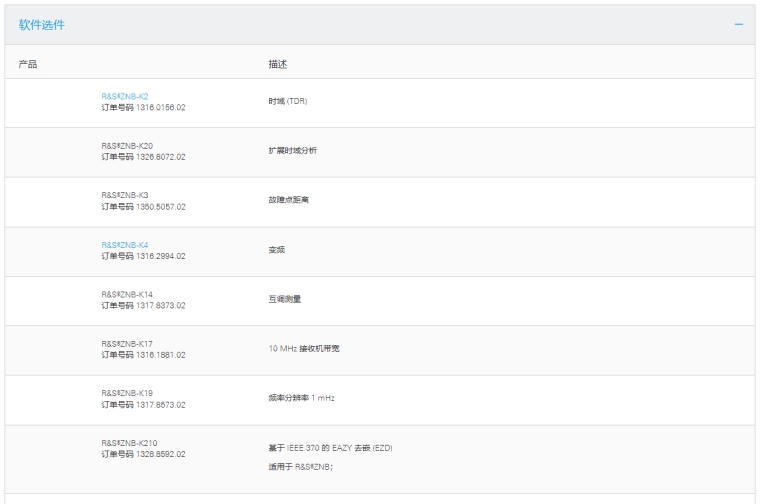Image resolution: width=760 pixels, height=504 pixels.
Task: Click the R&S®ZNB-K17 product entry
Action: [127, 343]
